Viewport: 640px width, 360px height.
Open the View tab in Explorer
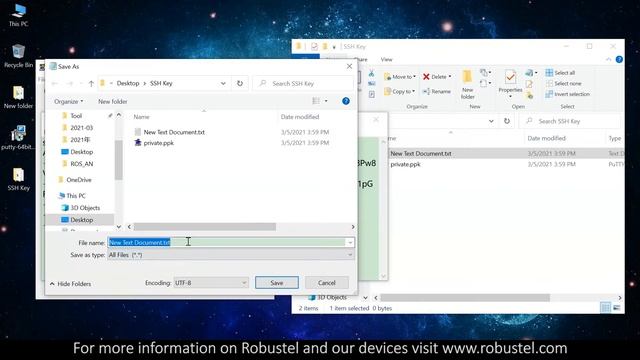[386, 60]
